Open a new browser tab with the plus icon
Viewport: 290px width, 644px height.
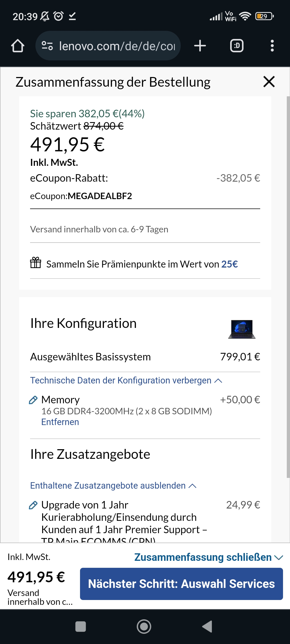pos(200,46)
